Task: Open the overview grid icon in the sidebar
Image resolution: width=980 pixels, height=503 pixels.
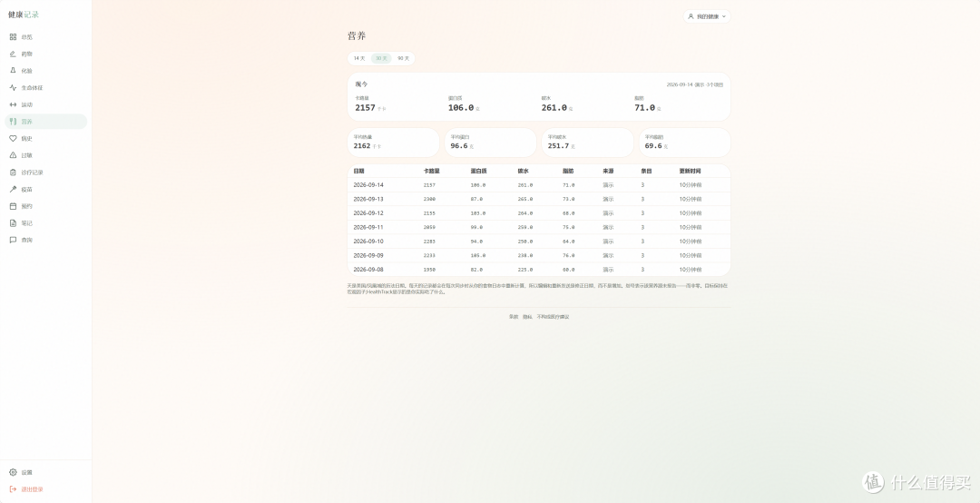Action: click(13, 37)
